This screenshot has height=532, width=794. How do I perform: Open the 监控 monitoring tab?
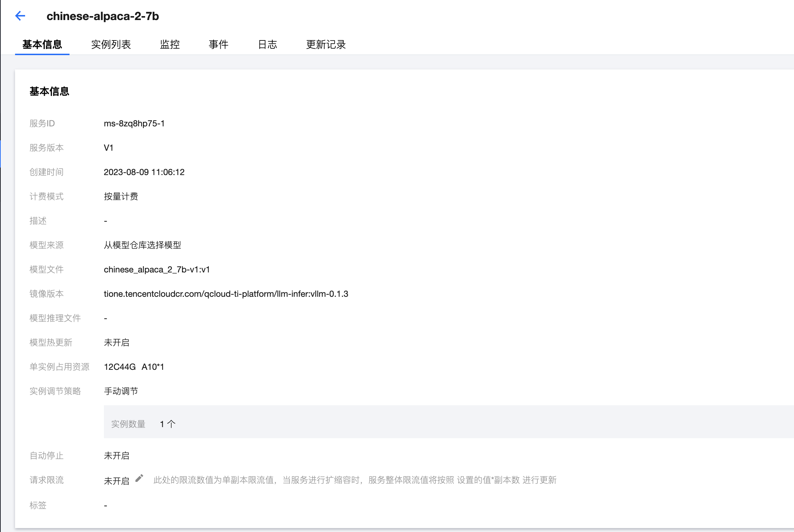(x=170, y=44)
